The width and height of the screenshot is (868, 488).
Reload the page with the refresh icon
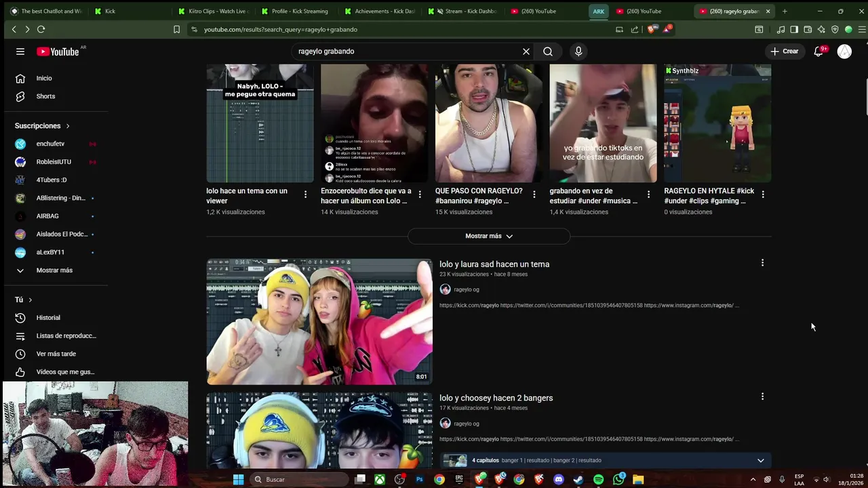(41, 29)
